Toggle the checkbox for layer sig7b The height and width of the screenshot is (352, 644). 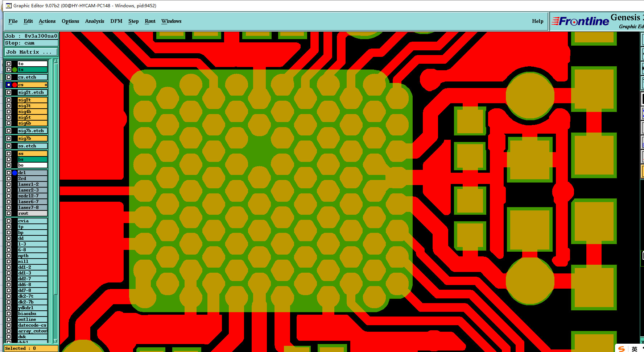(x=9, y=138)
